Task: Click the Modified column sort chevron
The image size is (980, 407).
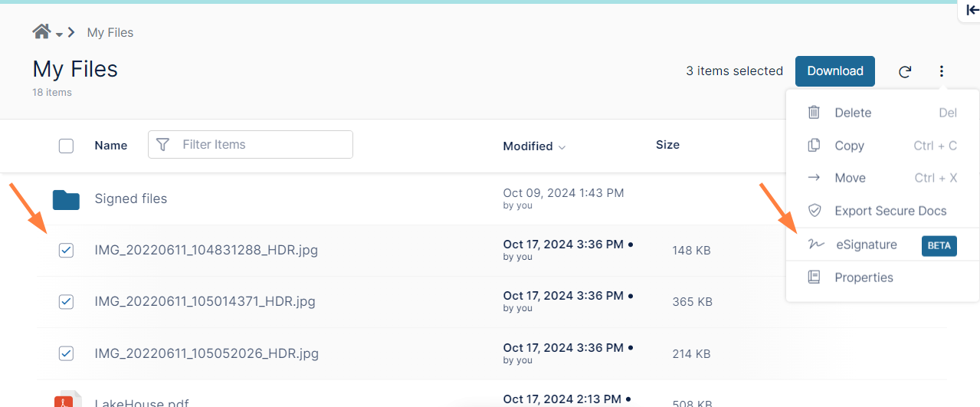Action: click(562, 147)
